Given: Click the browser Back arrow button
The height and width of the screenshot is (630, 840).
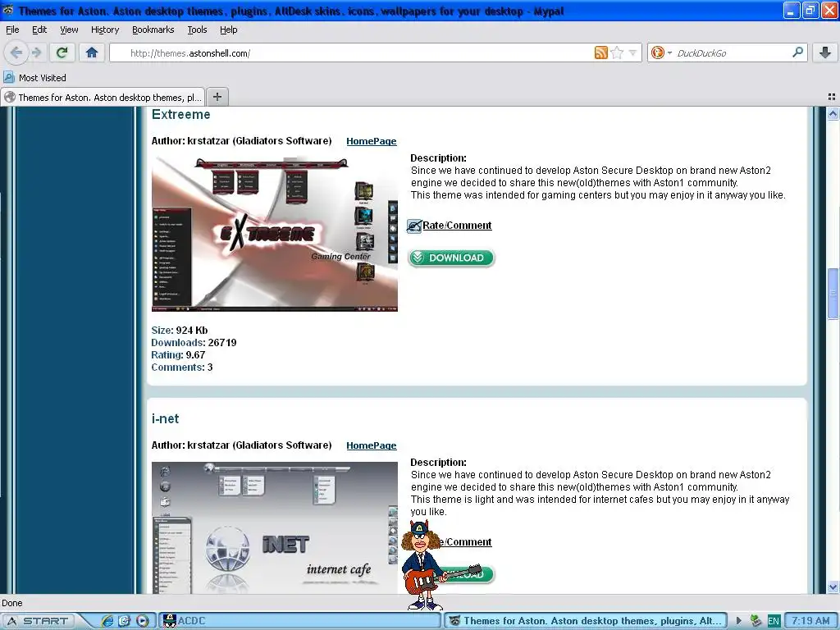Looking at the screenshot, I should pyautogui.click(x=16, y=52).
